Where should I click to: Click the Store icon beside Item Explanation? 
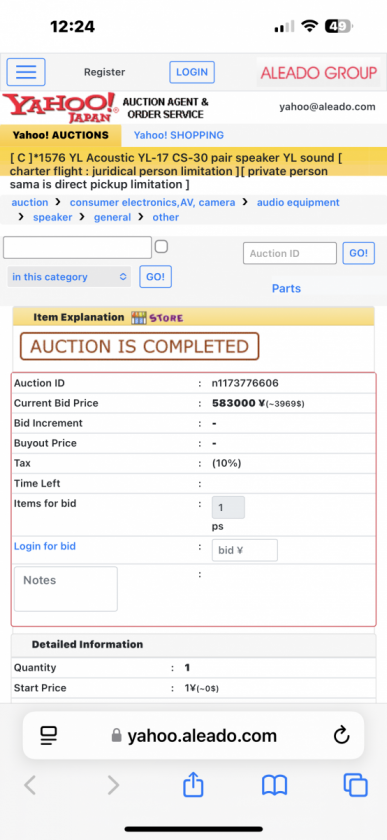click(157, 318)
